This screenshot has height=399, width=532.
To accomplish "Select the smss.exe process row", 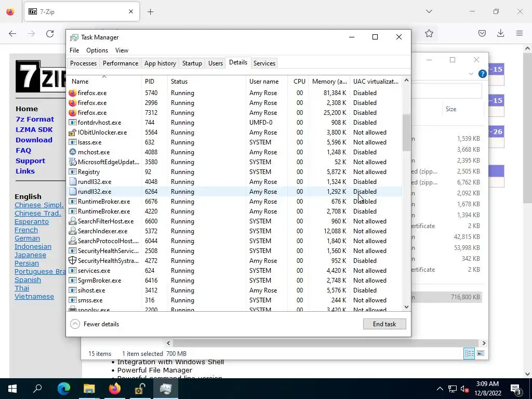I will tap(234, 300).
